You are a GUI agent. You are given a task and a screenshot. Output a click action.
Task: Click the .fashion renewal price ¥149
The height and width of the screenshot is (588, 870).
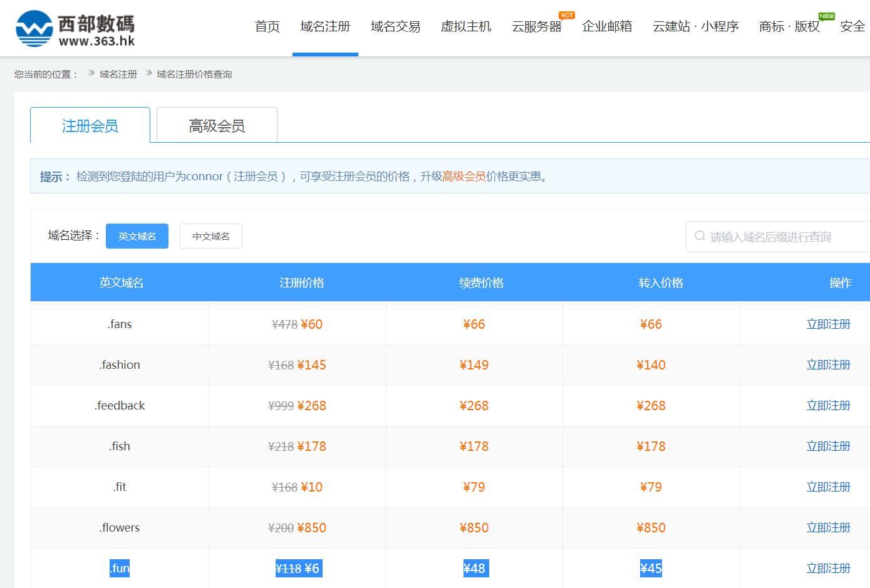click(x=474, y=364)
